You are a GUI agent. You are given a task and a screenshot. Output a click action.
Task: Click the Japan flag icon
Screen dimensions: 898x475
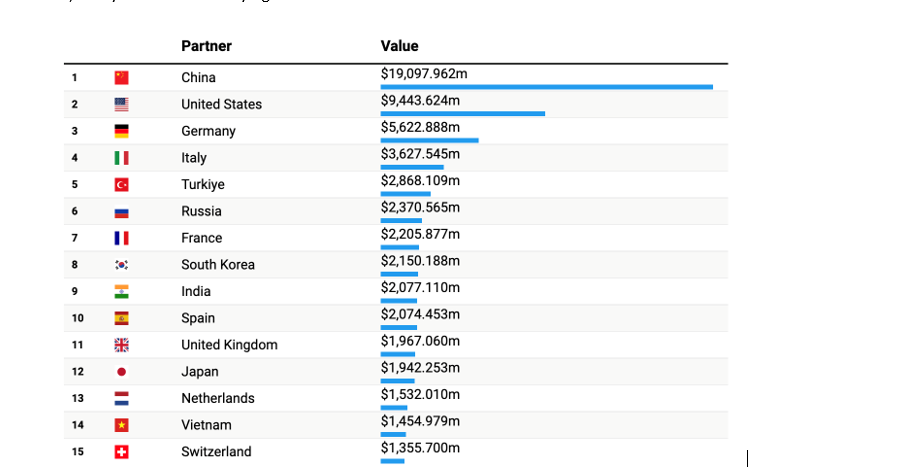(121, 372)
